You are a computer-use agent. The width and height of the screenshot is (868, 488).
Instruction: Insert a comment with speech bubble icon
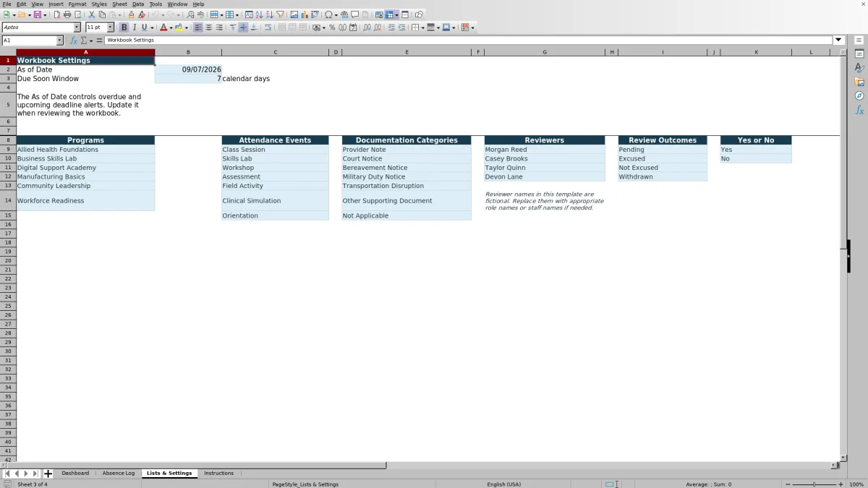point(355,14)
